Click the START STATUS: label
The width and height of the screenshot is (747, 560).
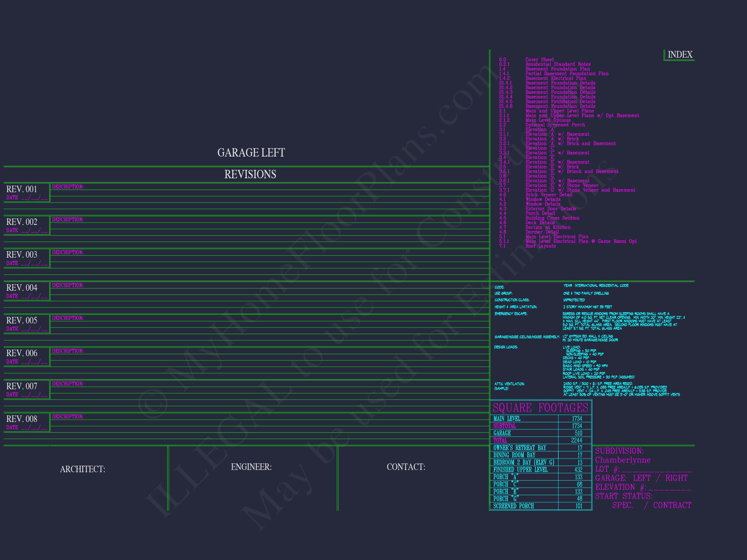click(623, 496)
